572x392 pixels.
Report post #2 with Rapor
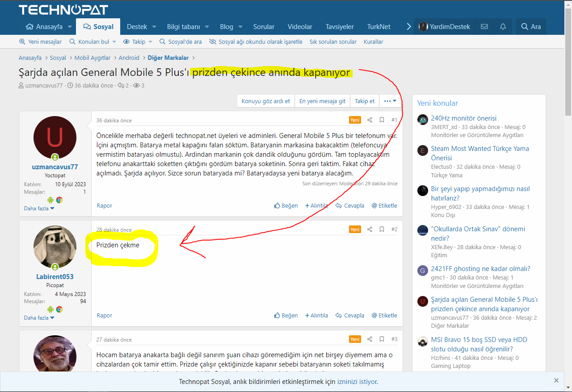105,315
